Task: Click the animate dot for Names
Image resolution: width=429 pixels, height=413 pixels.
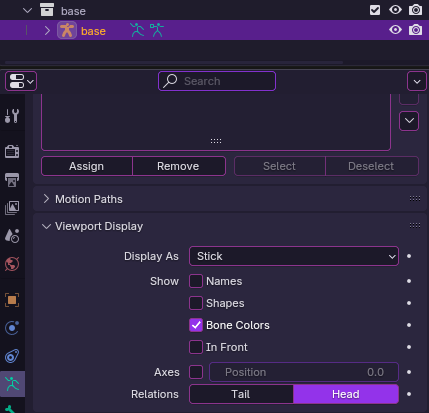Action: click(409, 281)
